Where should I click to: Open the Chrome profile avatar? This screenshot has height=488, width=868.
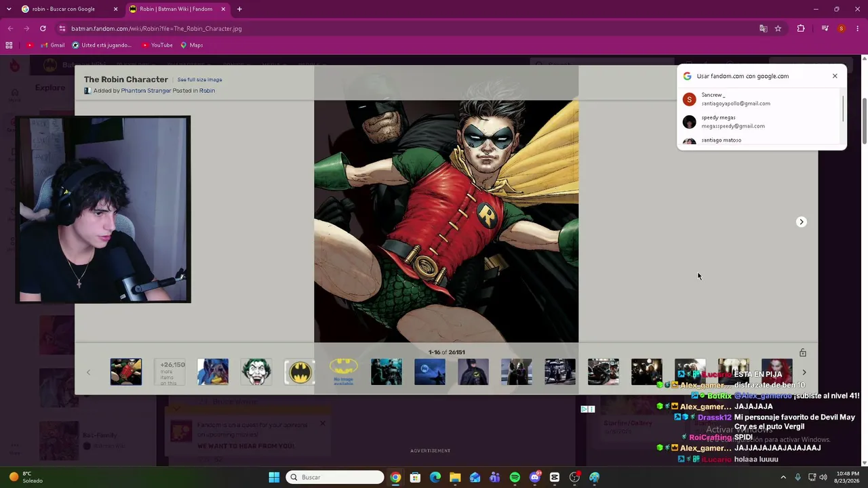842,28
